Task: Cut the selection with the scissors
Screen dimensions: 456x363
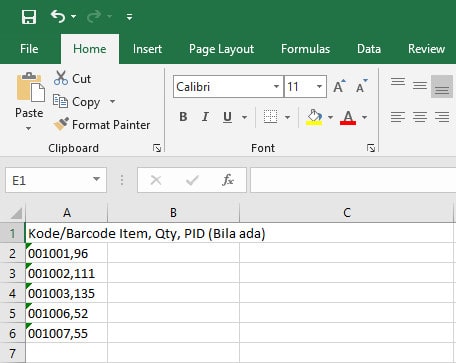Action: pos(72,79)
